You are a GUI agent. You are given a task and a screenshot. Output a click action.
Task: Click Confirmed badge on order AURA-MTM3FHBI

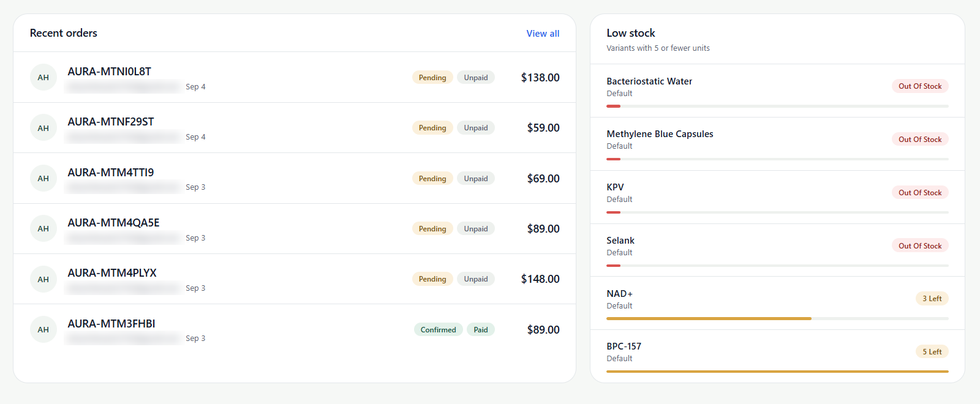coord(439,329)
